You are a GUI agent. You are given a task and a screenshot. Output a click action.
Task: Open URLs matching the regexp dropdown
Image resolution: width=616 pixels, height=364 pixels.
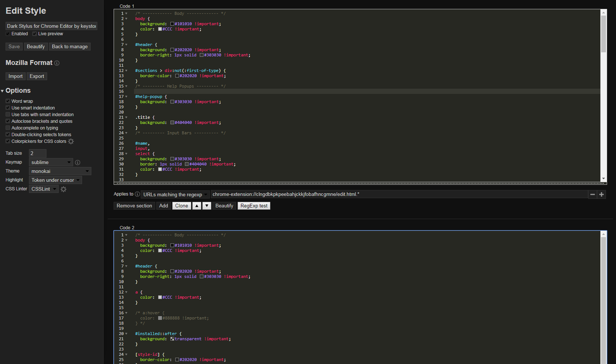175,194
